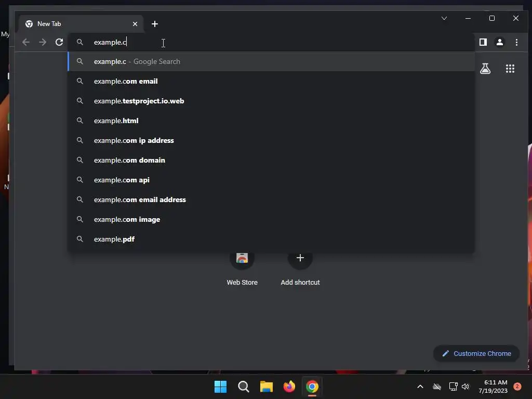This screenshot has width=532, height=399.
Task: Minimize the Chrome window
Action: click(x=468, y=18)
